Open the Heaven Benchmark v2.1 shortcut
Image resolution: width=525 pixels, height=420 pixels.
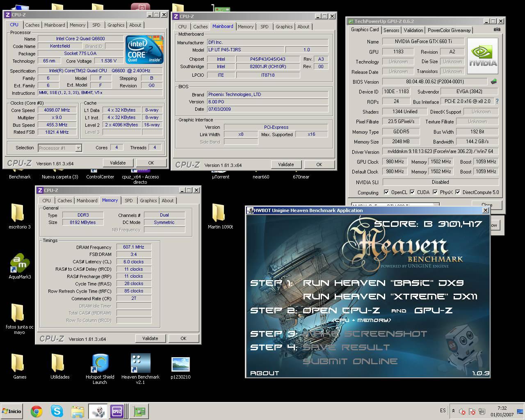(x=140, y=369)
